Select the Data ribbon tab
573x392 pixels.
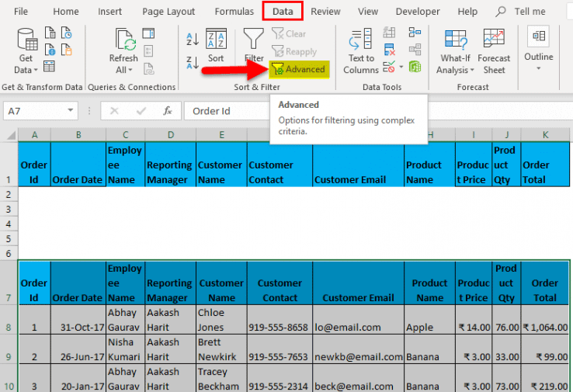pos(283,12)
